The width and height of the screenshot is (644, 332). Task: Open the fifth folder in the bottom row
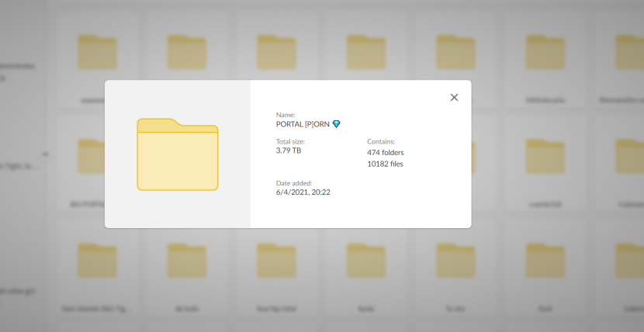point(455,261)
